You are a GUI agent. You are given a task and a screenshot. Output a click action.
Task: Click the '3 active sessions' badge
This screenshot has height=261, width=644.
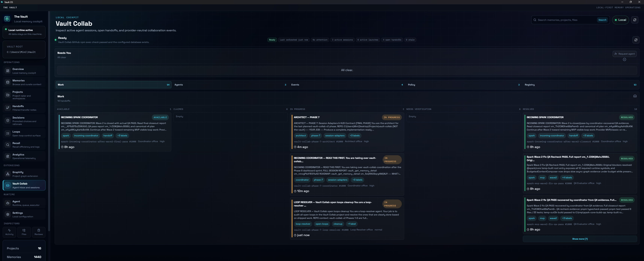coord(342,40)
